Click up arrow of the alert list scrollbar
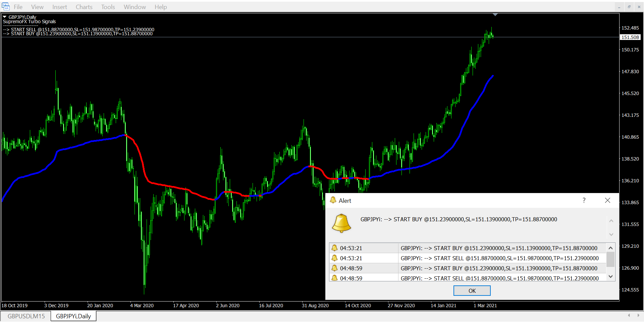This screenshot has width=644, height=322. click(x=610, y=248)
